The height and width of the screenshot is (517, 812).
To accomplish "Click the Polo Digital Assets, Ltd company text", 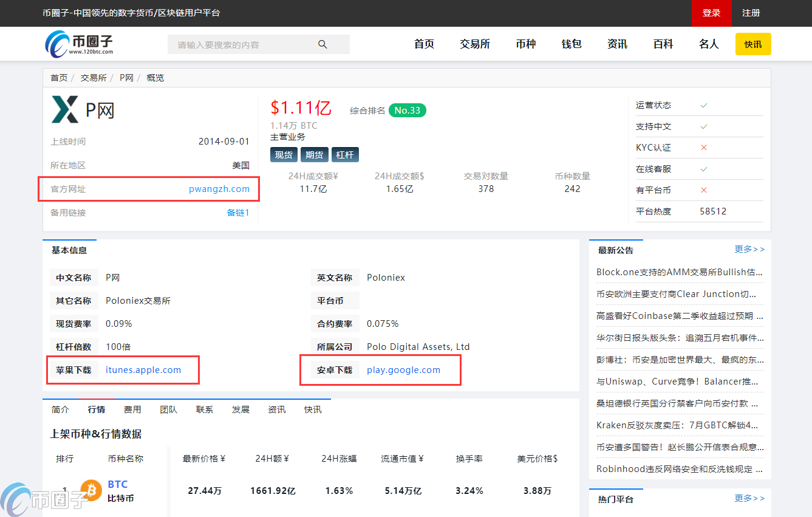I will tap(418, 347).
